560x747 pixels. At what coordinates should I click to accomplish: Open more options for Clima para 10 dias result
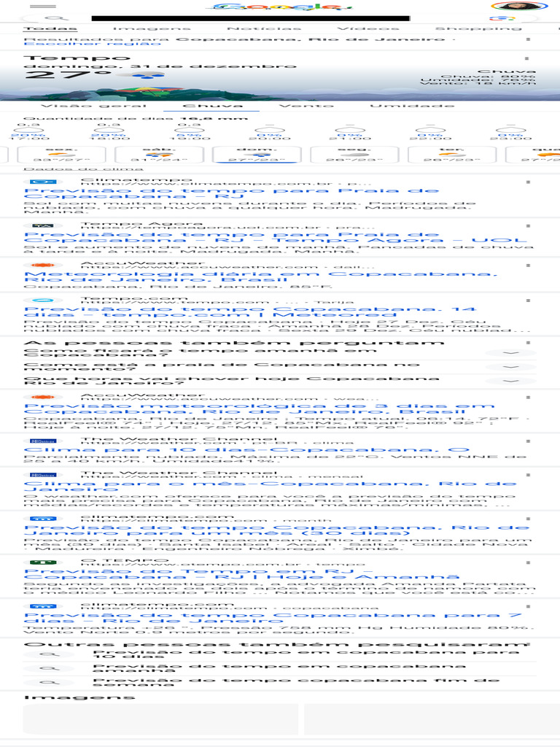tap(528, 441)
